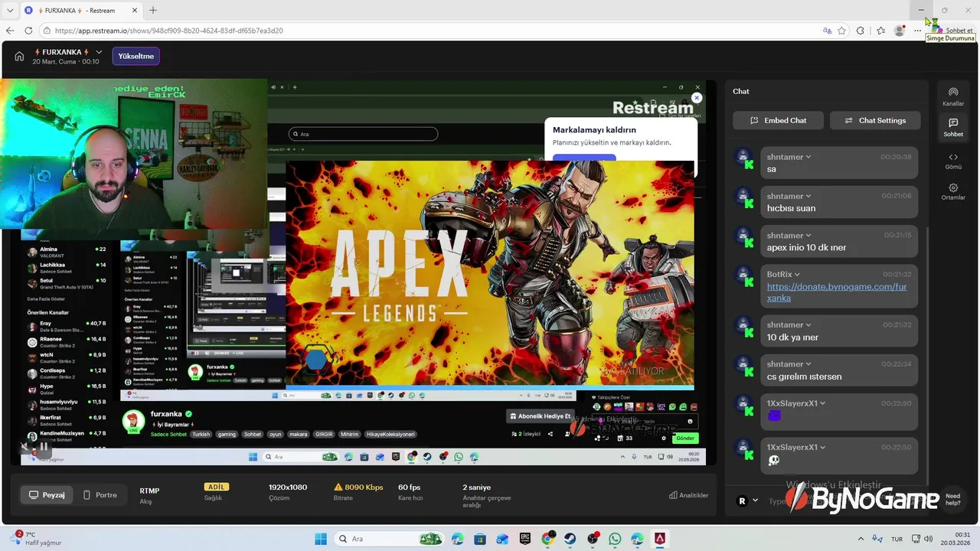Screen dimensions: 980x551
Task: Open Chrome from the taskbar
Action: click(547, 539)
